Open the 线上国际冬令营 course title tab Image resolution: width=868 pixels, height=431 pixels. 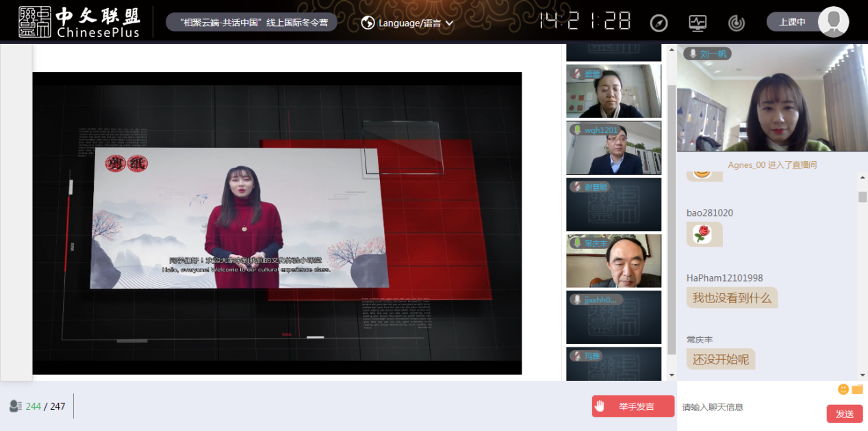click(x=251, y=23)
